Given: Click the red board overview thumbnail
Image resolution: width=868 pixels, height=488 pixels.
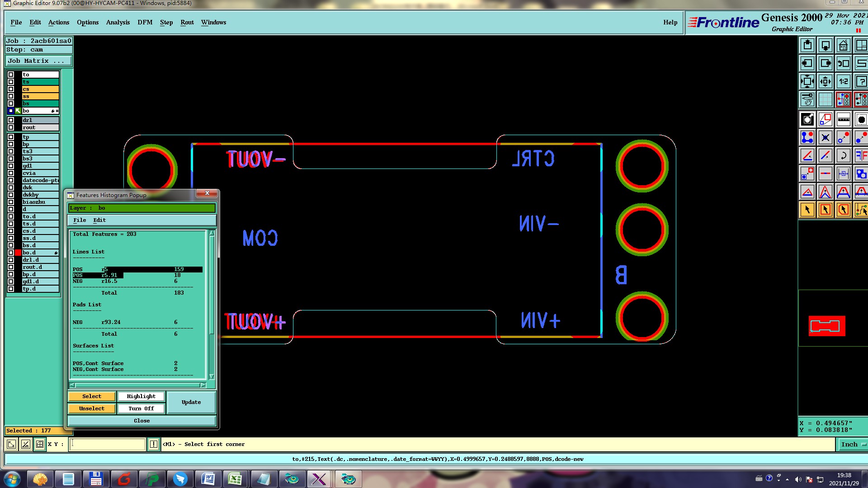Looking at the screenshot, I should pos(827,326).
